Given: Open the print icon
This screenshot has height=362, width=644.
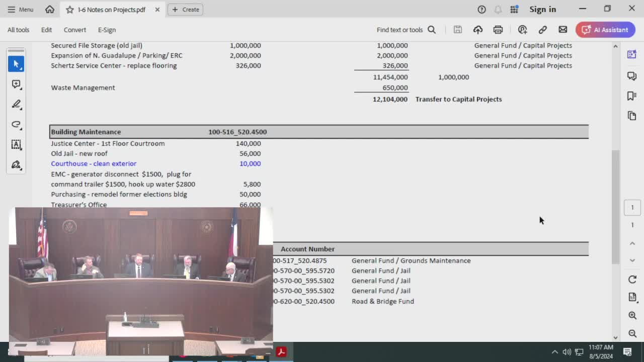Looking at the screenshot, I should click(498, 30).
